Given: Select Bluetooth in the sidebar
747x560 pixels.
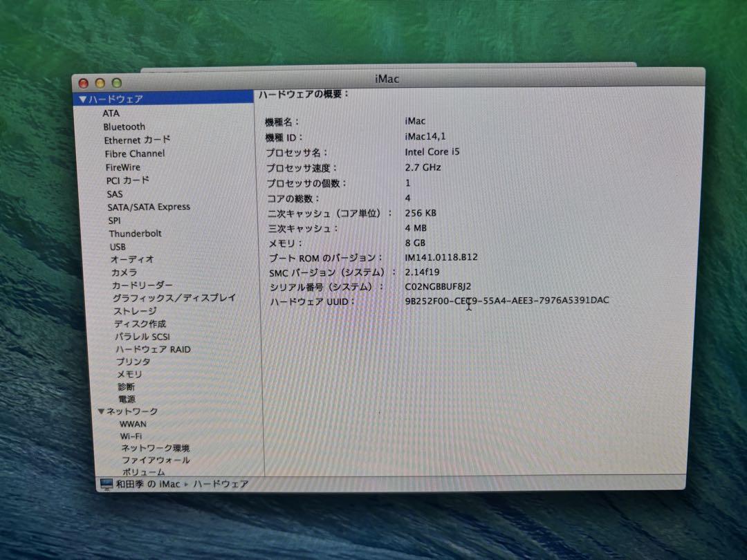Looking at the screenshot, I should [x=124, y=127].
